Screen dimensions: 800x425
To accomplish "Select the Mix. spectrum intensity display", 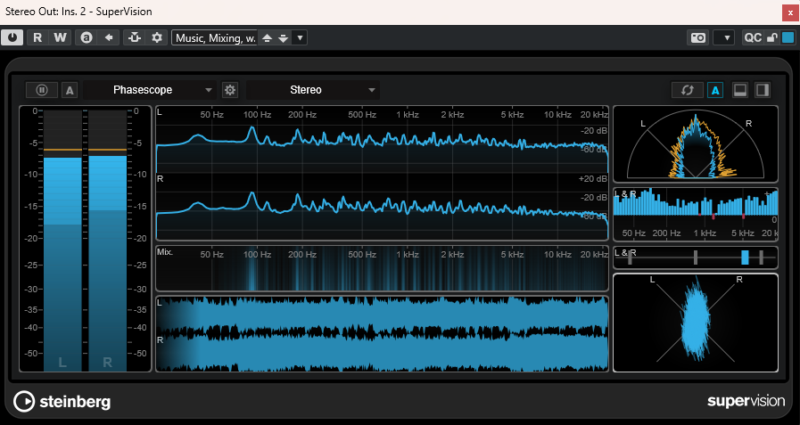I will point(382,269).
